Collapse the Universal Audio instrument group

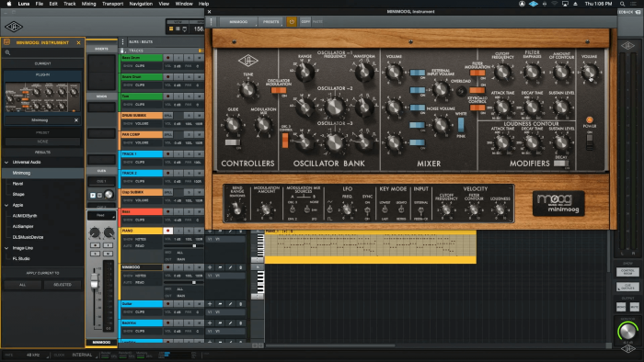6,163
